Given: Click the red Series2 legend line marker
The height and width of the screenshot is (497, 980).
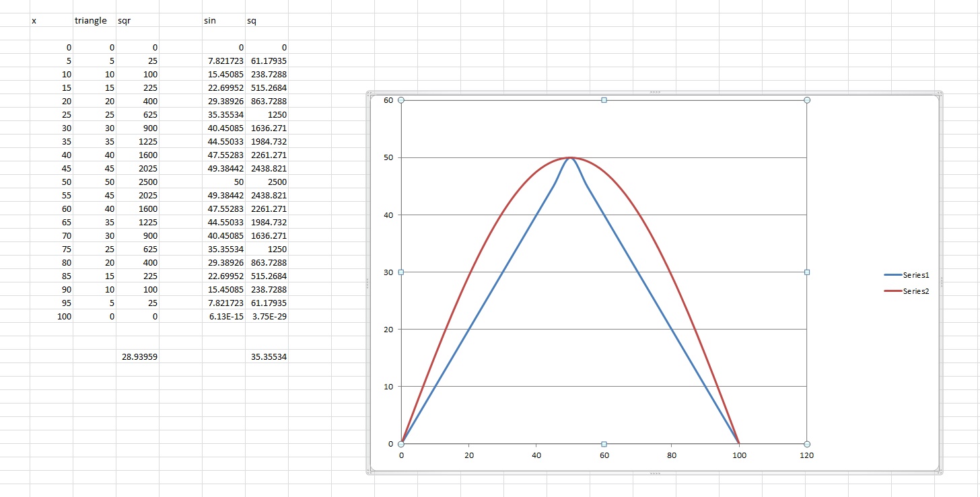Looking at the screenshot, I should (893, 291).
